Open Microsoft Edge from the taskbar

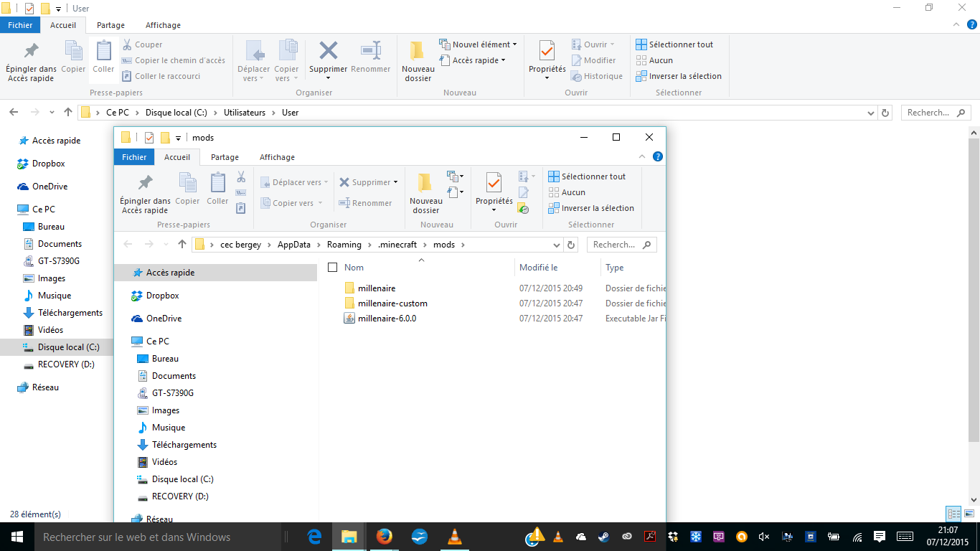point(314,537)
